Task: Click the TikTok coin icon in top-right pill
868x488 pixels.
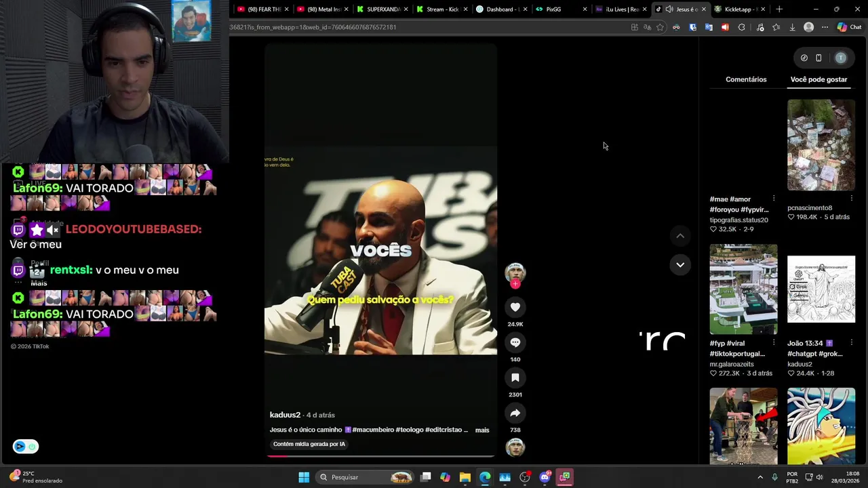Action: 804,58
